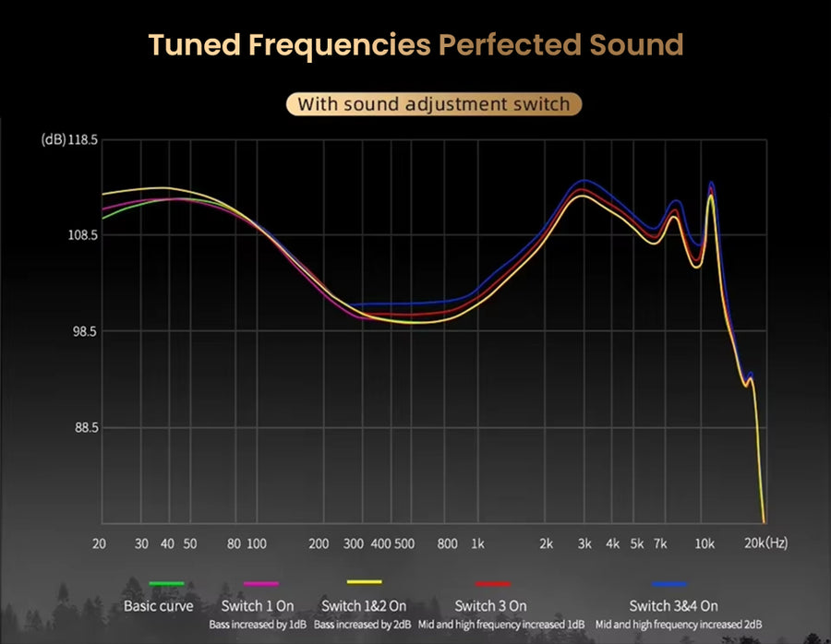This screenshot has width=831, height=644.
Task: Click the 'Tuned Frequencies Perfected Sound' heading
Action: coord(415,44)
